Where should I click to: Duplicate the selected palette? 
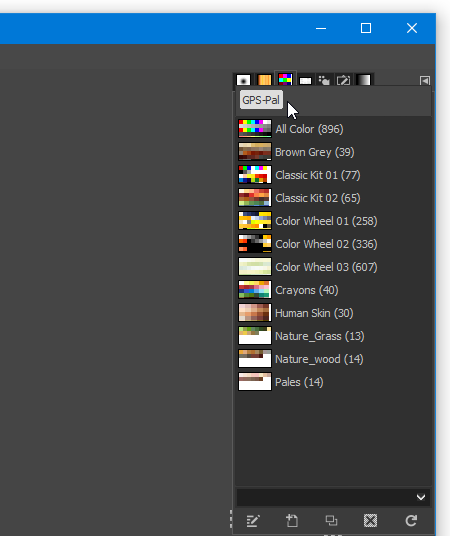coord(331,521)
